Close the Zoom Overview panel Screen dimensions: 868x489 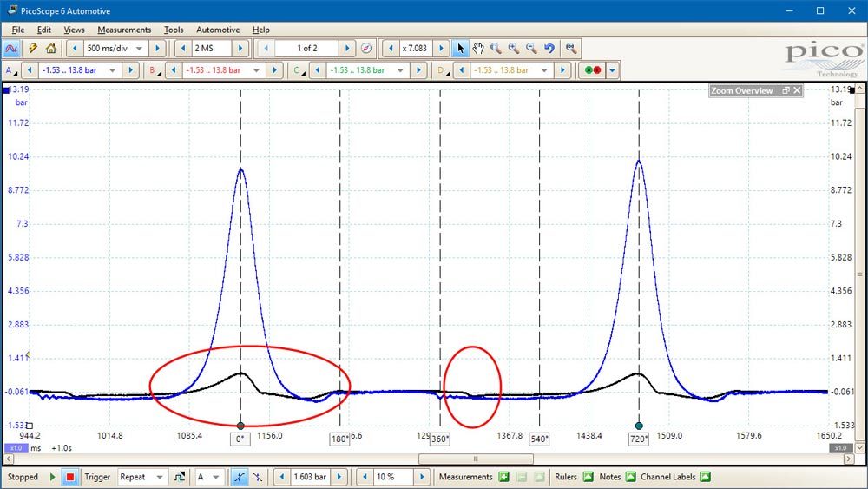(797, 90)
